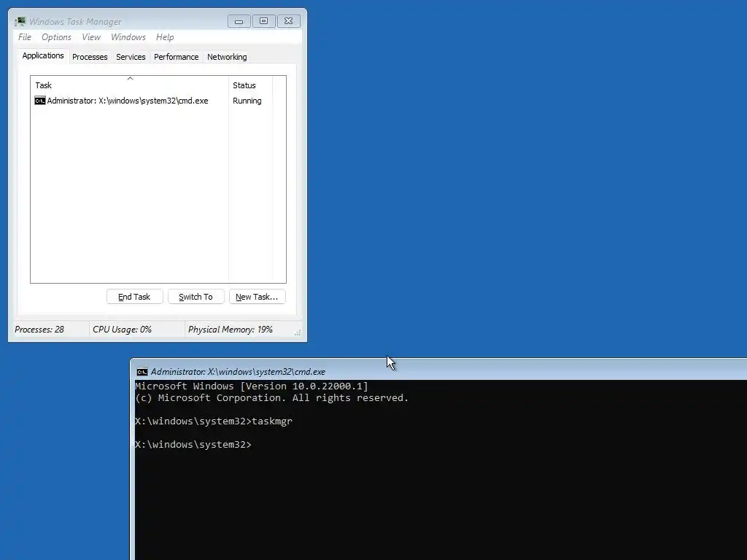Click the Running status cell
Screen dimensions: 747x560
pos(247,101)
